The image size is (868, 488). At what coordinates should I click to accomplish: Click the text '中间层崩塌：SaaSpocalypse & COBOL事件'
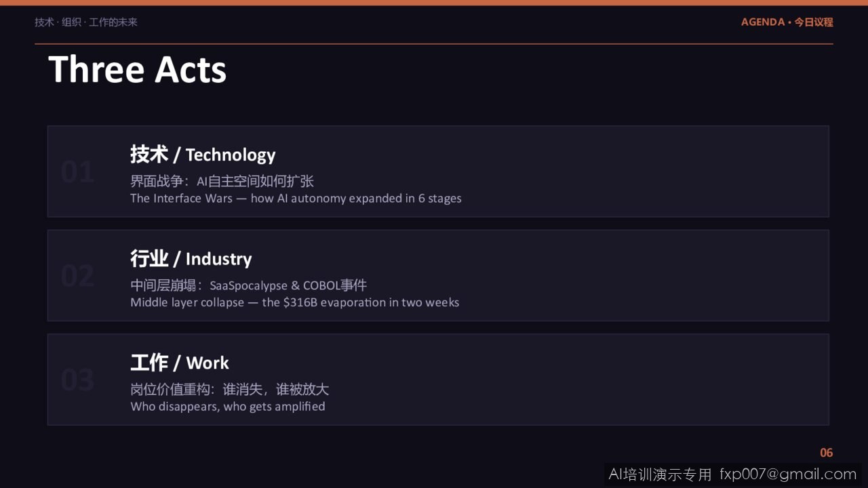[x=248, y=285]
